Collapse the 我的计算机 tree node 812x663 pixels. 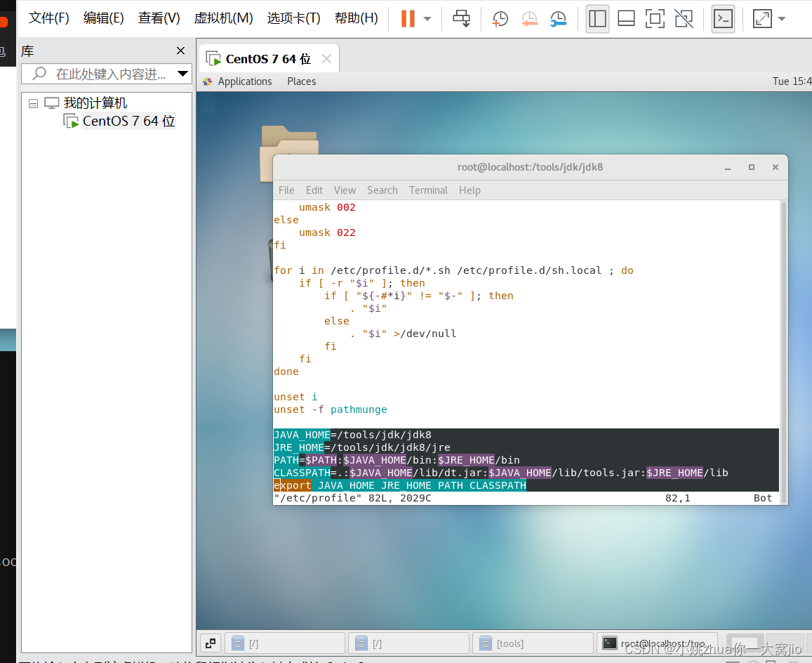tap(32, 103)
